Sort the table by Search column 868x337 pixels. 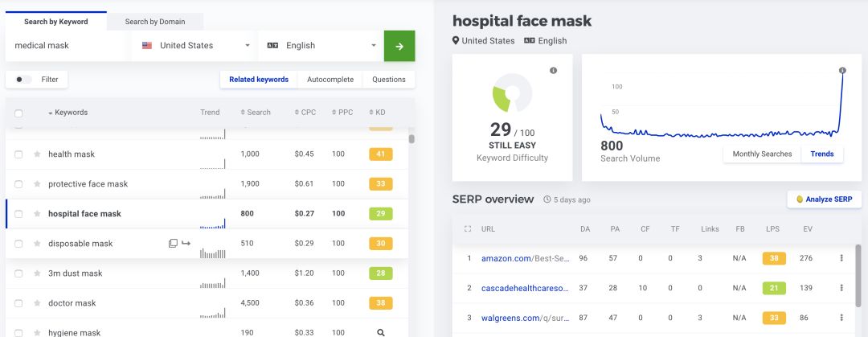click(x=256, y=113)
